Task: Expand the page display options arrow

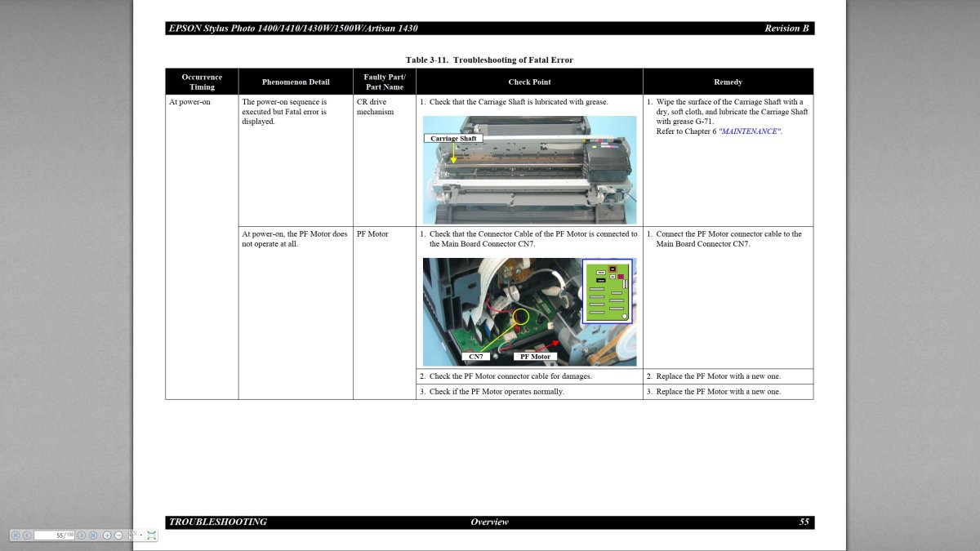Action: (x=141, y=535)
